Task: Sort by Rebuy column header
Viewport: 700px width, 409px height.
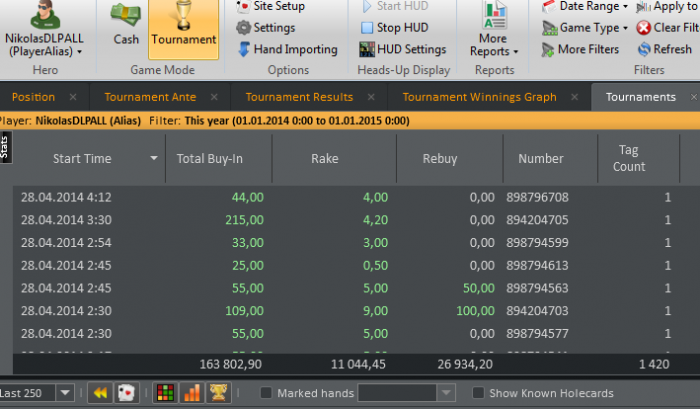Action: tap(440, 159)
